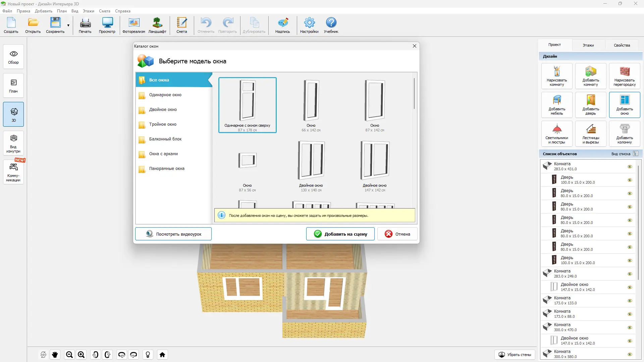Toggle visibility of first Room 283.0 x 431.0
Image resolution: width=644 pixels, height=362 pixels.
(630, 167)
